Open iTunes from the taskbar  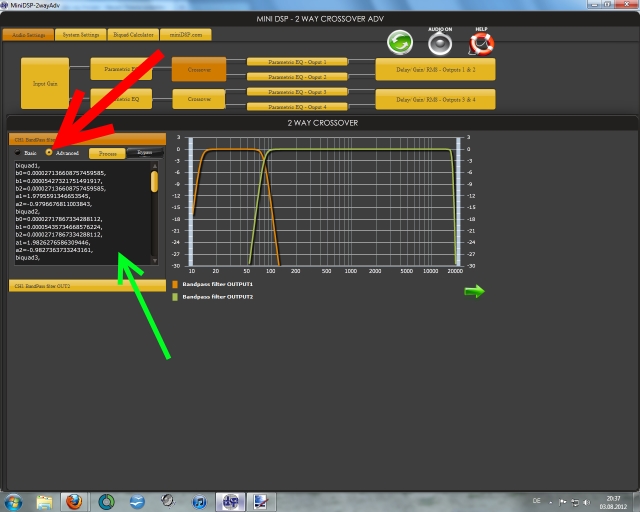(x=199, y=502)
